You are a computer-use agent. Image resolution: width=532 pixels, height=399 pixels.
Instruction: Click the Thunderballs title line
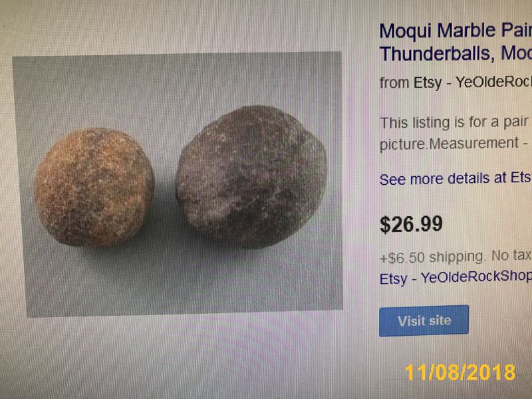456,54
